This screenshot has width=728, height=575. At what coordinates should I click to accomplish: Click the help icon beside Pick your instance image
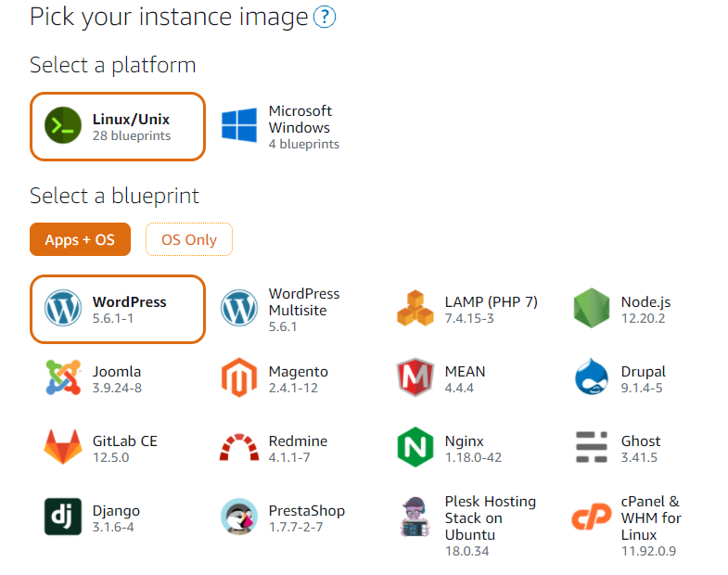point(325,17)
